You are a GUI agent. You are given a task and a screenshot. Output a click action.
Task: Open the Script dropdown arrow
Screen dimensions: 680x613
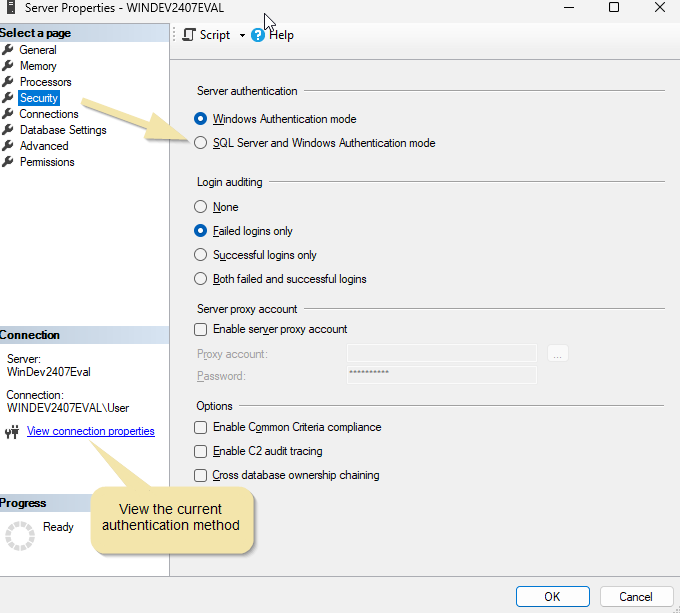click(242, 36)
